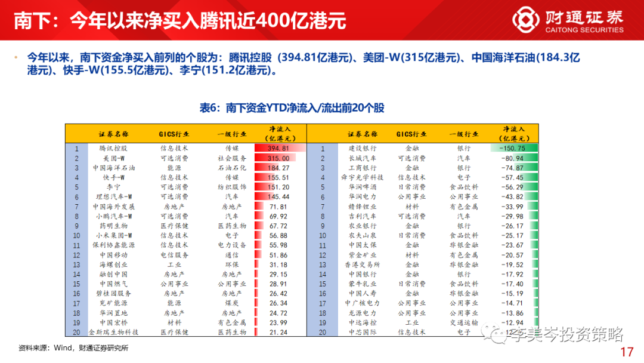Image resolution: width=644 pixels, height=363 pixels.
Task: Select the 兖矿能源 cell
Action: [113, 303]
